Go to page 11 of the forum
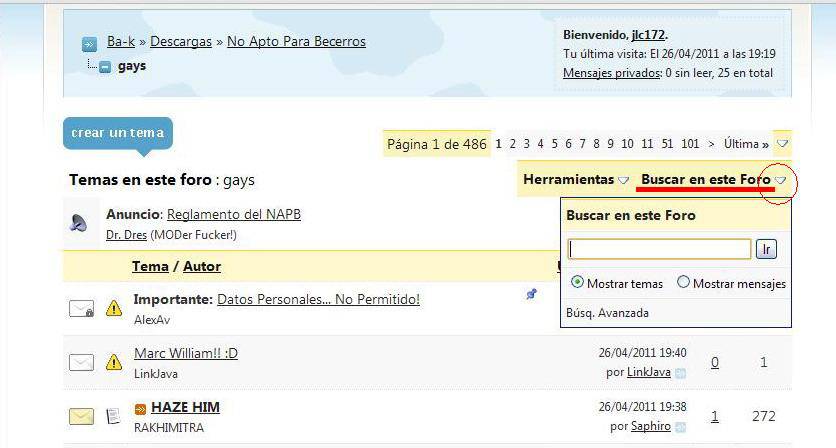 click(647, 144)
